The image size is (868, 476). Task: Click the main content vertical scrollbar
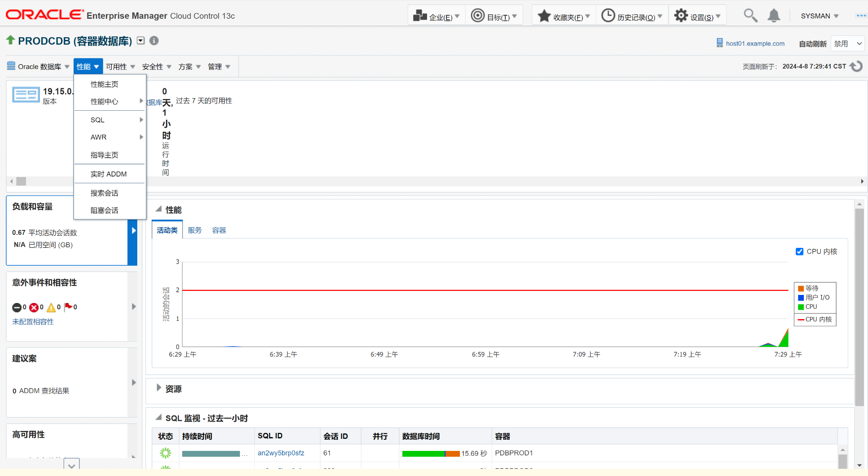point(859,307)
